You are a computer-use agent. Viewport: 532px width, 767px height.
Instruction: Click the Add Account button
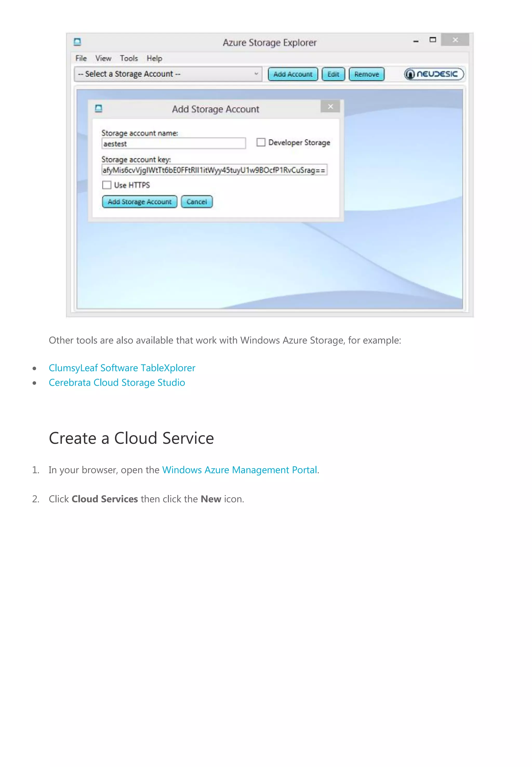point(293,74)
